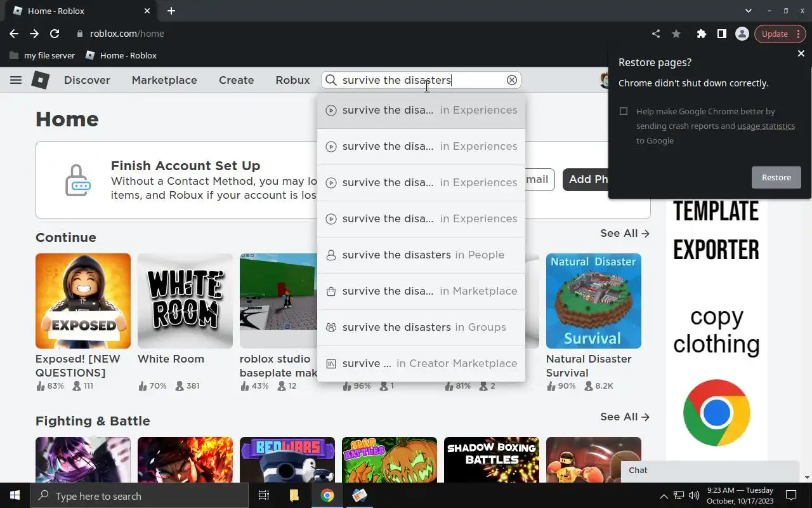Open the Exposed! game thumbnail
This screenshot has width=812, height=508.
coord(83,301)
